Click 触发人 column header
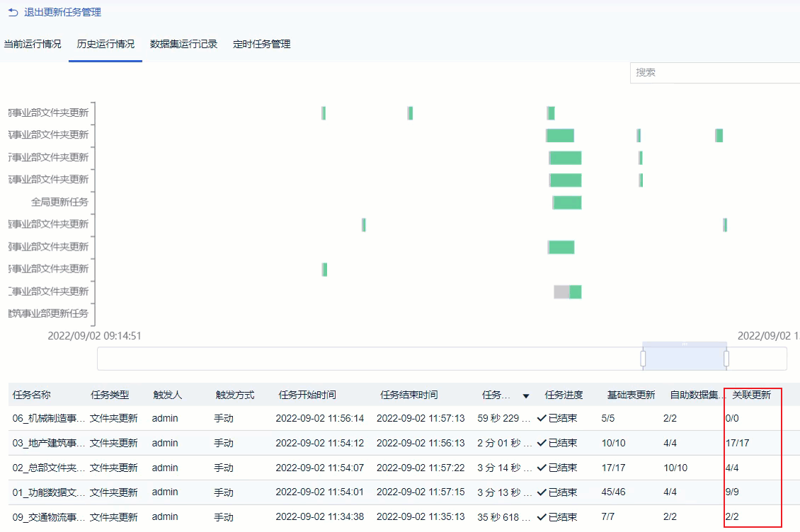Screen dimensions: 800x532 pyautogui.click(x=167, y=395)
